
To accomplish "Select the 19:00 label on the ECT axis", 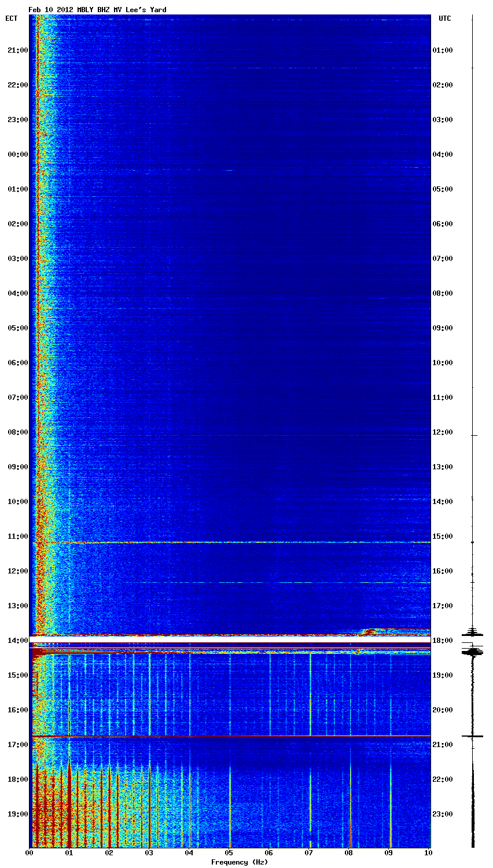I will (x=17, y=814).
